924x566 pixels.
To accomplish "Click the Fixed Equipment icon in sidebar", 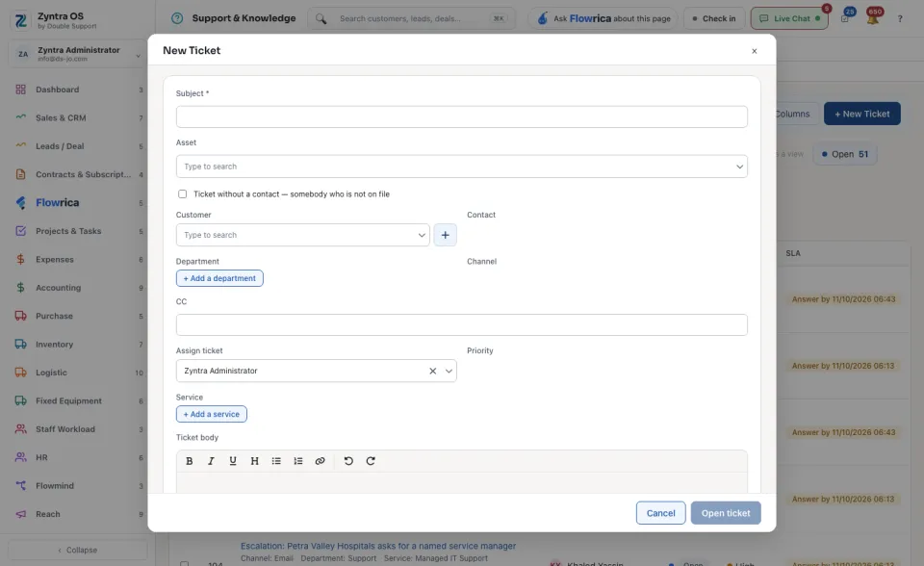I will click(x=20, y=400).
